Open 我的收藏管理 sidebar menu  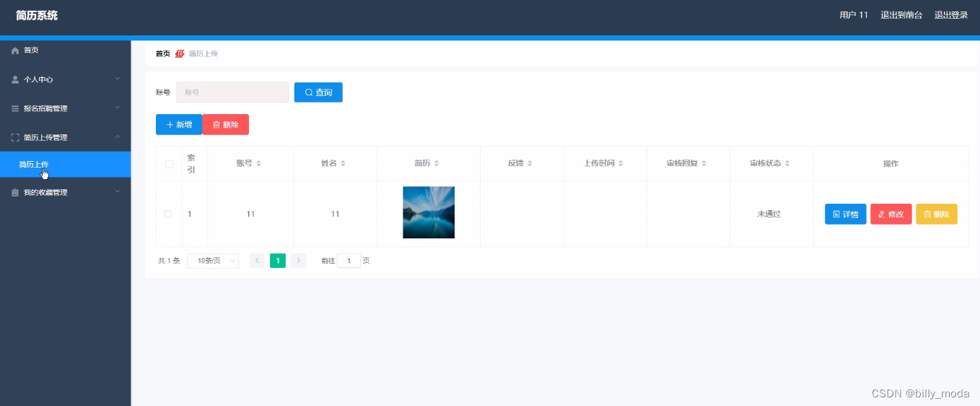[x=65, y=193]
